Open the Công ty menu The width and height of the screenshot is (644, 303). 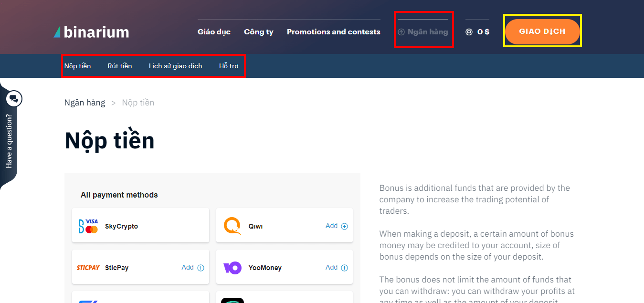[x=259, y=32]
